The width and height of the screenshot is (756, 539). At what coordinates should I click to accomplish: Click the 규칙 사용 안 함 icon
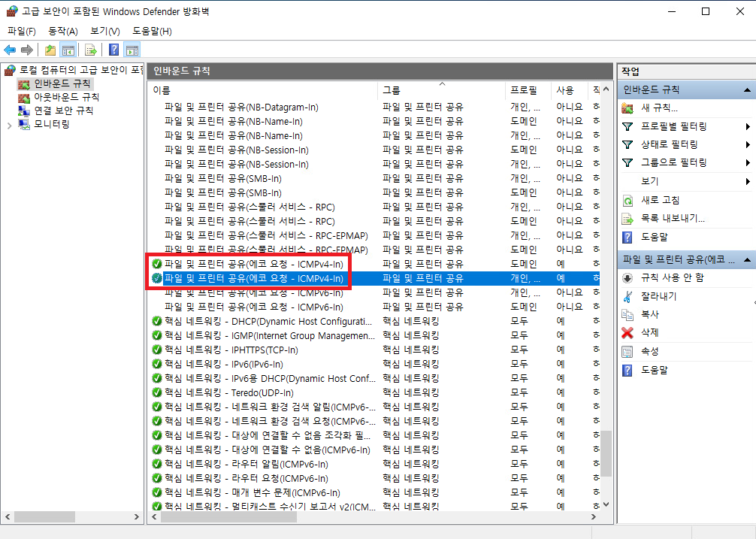pyautogui.click(x=627, y=277)
